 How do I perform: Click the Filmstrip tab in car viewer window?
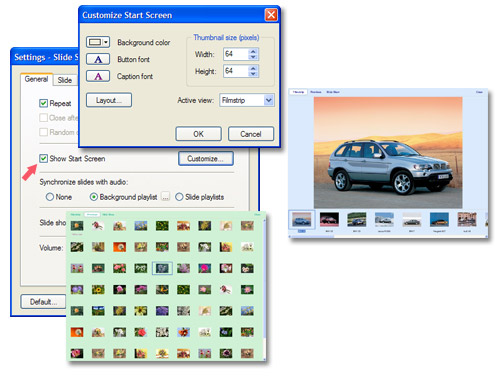coord(298,92)
